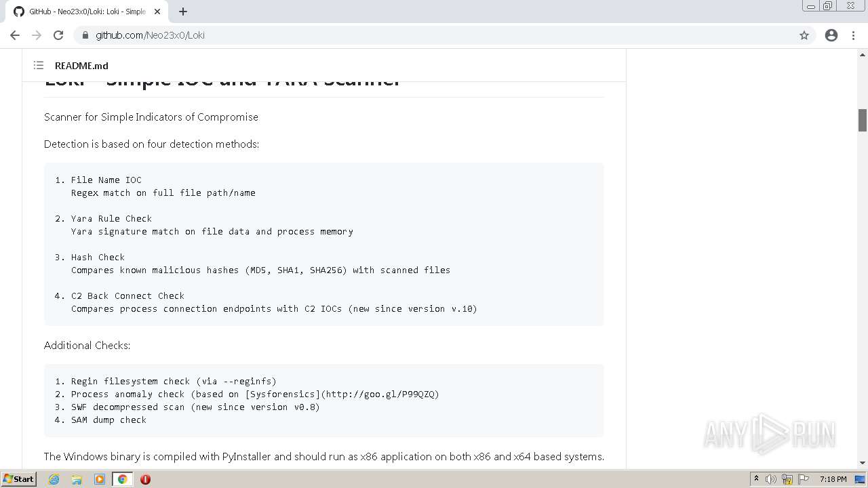Click 'Compares process connection endpoints' line
Screen dimensions: 868x488
pyautogui.click(x=274, y=308)
